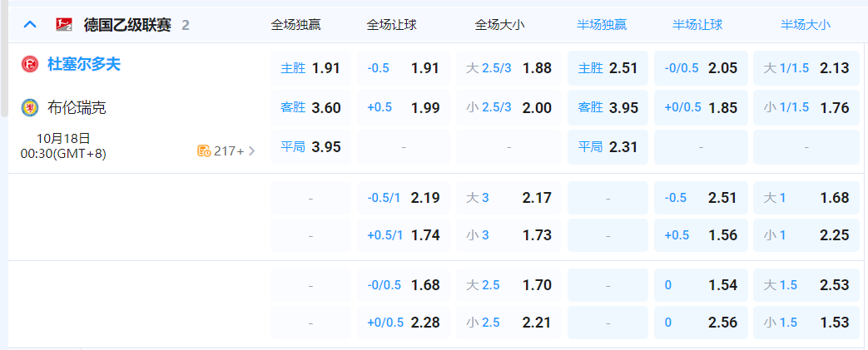
Task: Choose full-time 平局 odds 3.95
Action: pos(310,147)
